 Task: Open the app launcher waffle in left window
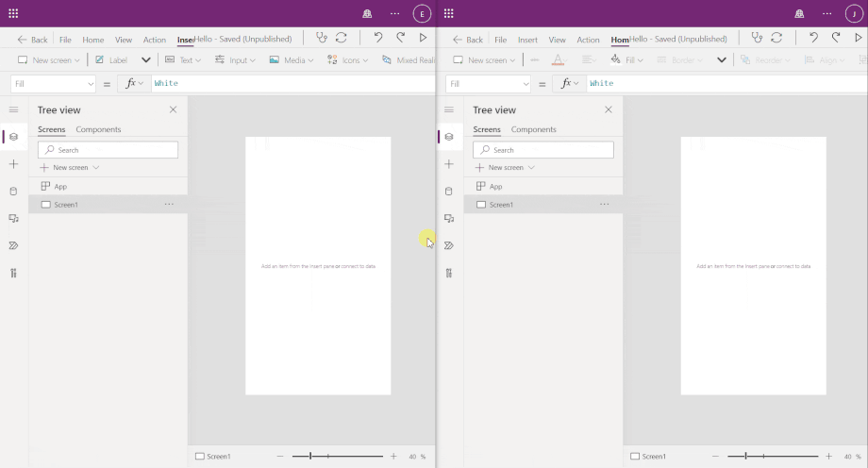pos(13,13)
